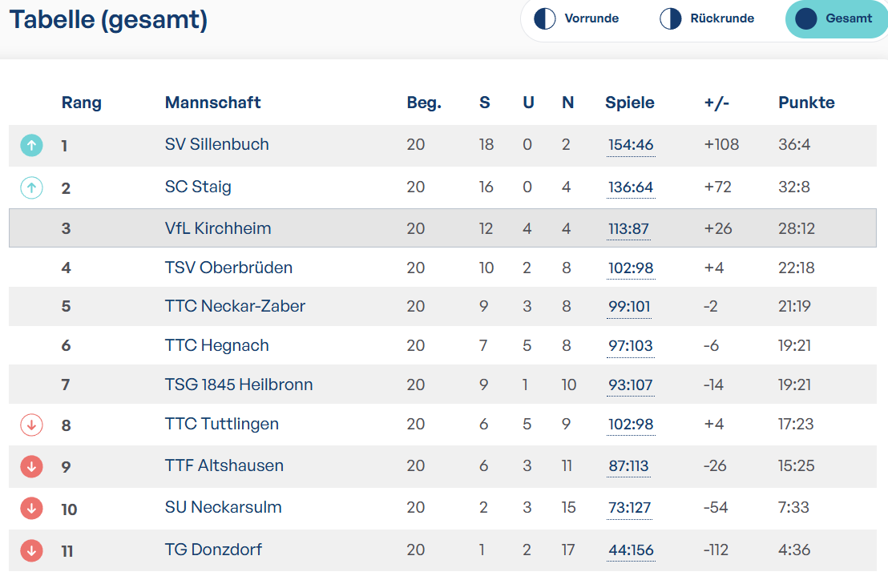Click the red down-arrow icon beside TG Donzdorf
The width and height of the screenshot is (888, 588).
click(32, 550)
